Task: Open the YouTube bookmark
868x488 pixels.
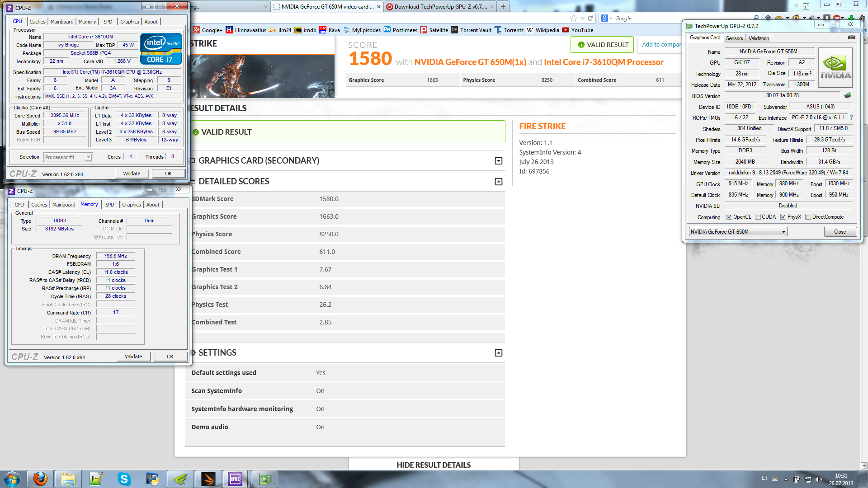Action: [577, 30]
